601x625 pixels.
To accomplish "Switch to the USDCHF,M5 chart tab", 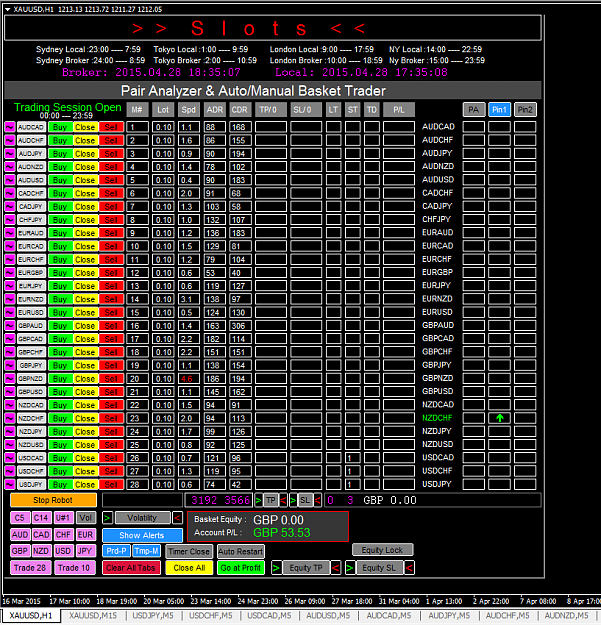I will tap(210, 616).
